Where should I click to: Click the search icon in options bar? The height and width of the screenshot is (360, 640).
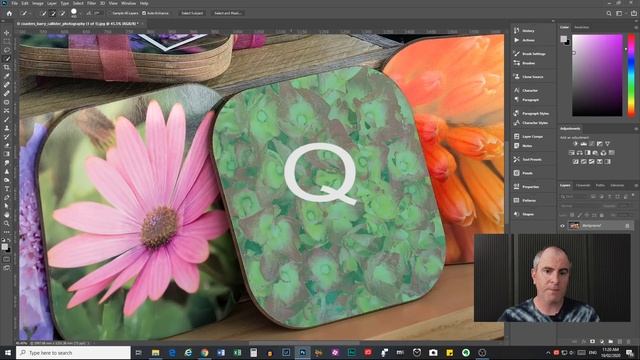(x=609, y=13)
